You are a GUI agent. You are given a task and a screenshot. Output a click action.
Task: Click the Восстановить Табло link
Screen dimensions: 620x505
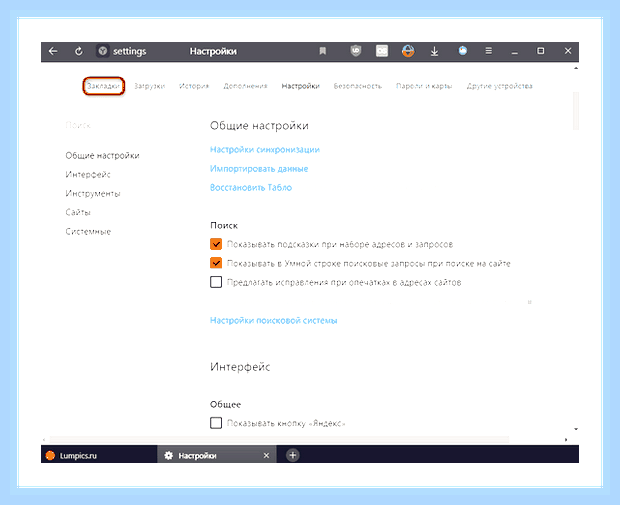click(251, 187)
